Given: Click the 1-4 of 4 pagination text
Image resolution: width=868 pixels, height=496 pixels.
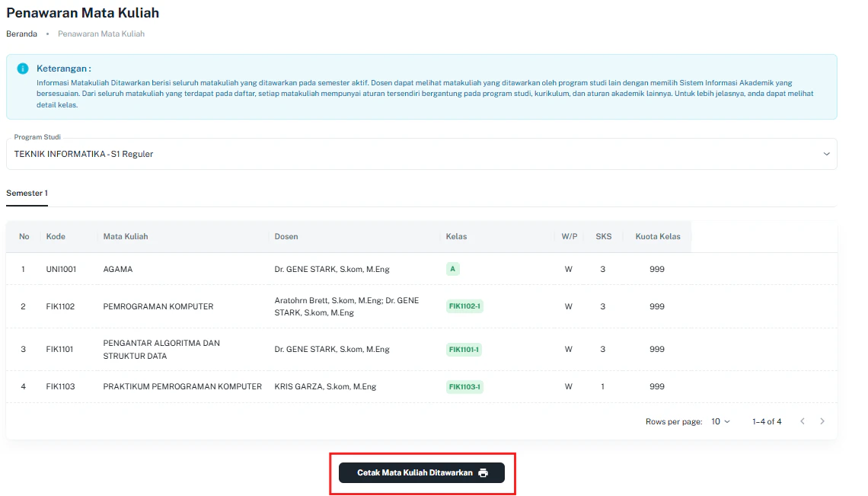Looking at the screenshot, I should point(767,422).
